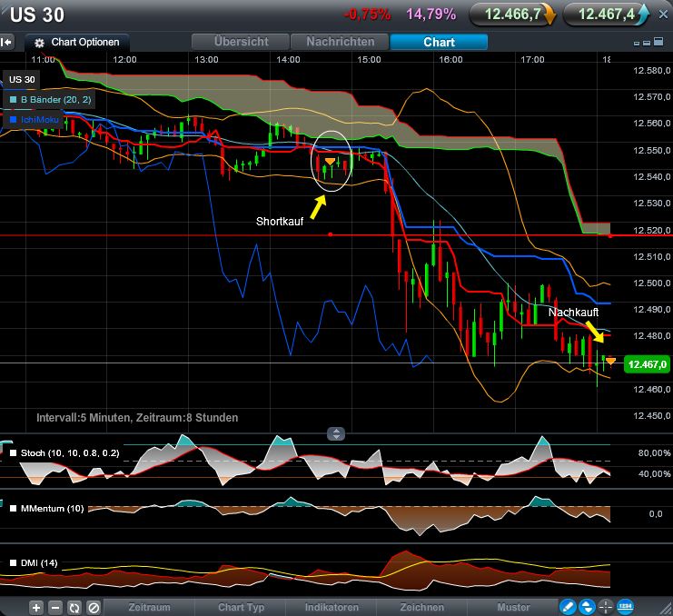This screenshot has width=673, height=616.
Task: Click the Intervall:5 Minuten, Zeitraum:8 Stunden text
Action: pyautogui.click(x=137, y=418)
